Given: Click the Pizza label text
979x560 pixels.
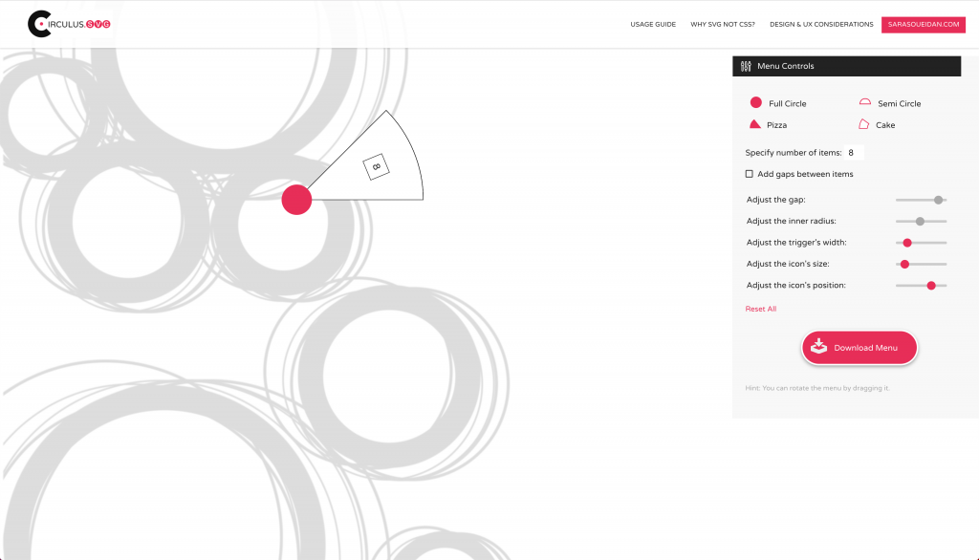Looking at the screenshot, I should 776,125.
